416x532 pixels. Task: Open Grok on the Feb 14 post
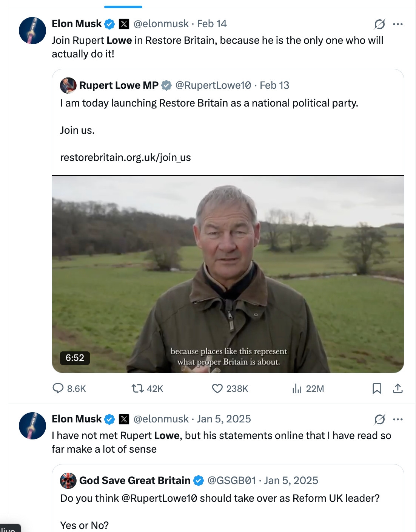pos(379,24)
